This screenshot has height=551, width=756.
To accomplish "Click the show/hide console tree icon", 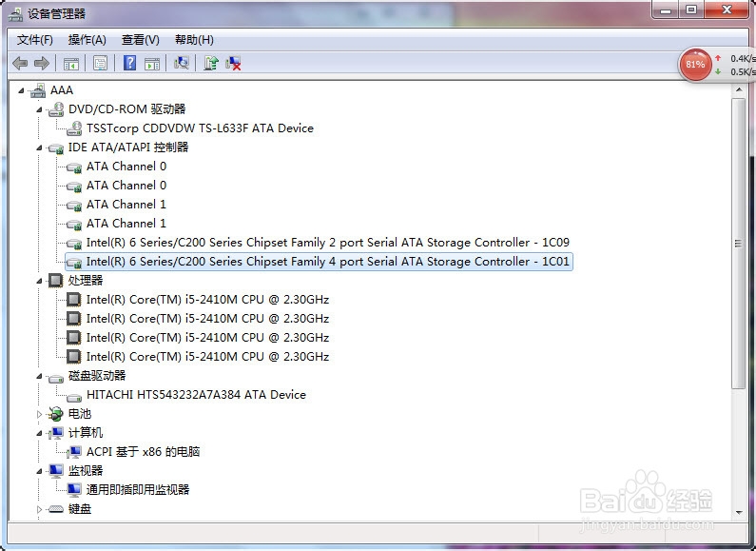I will [x=71, y=63].
